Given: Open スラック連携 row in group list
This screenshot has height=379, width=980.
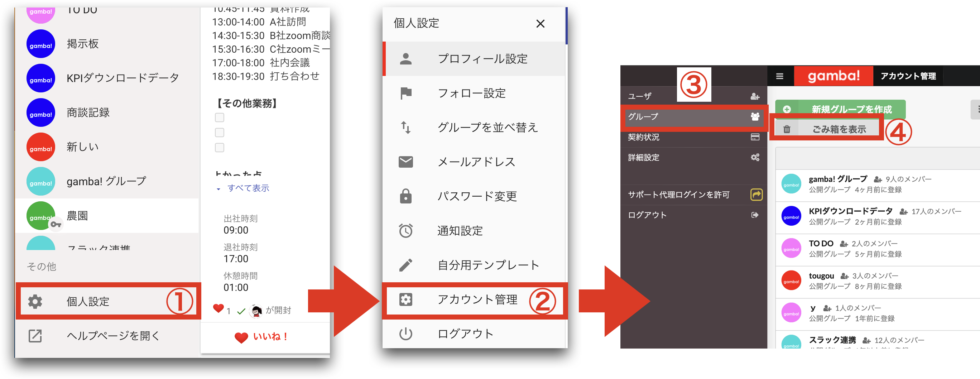Looking at the screenshot, I should pyautogui.click(x=877, y=340).
